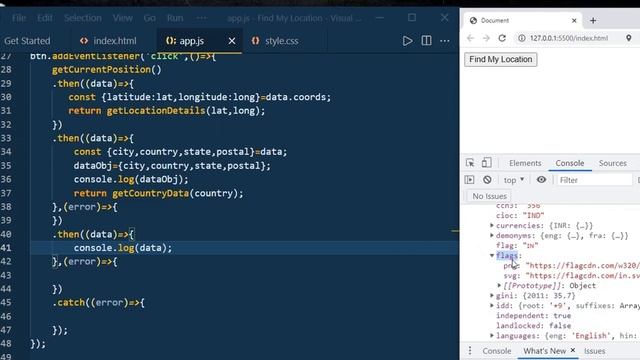The height and width of the screenshot is (360, 640).
Task: Expand the currencies object
Action: coord(491,225)
